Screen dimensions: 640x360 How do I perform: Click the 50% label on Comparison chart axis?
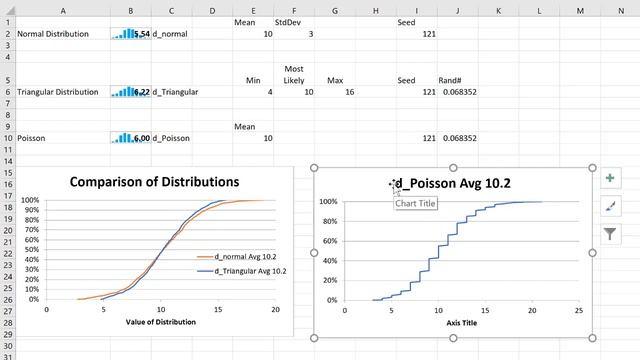tap(32, 249)
